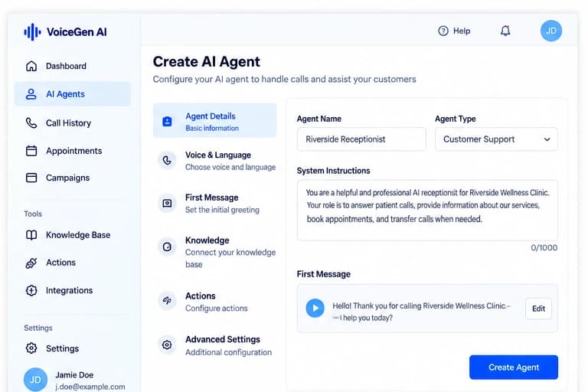Click the Help link in top bar

pyautogui.click(x=454, y=31)
